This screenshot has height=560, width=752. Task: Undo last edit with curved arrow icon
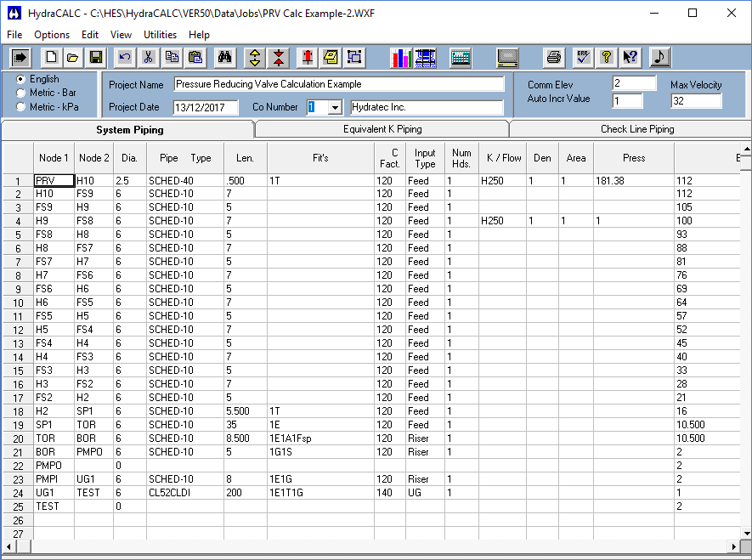[125, 58]
